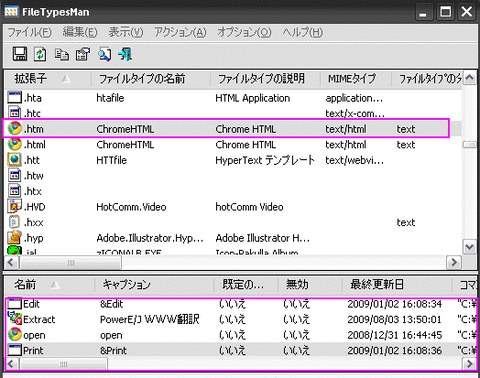Click the Edit action icon

pos(15,304)
